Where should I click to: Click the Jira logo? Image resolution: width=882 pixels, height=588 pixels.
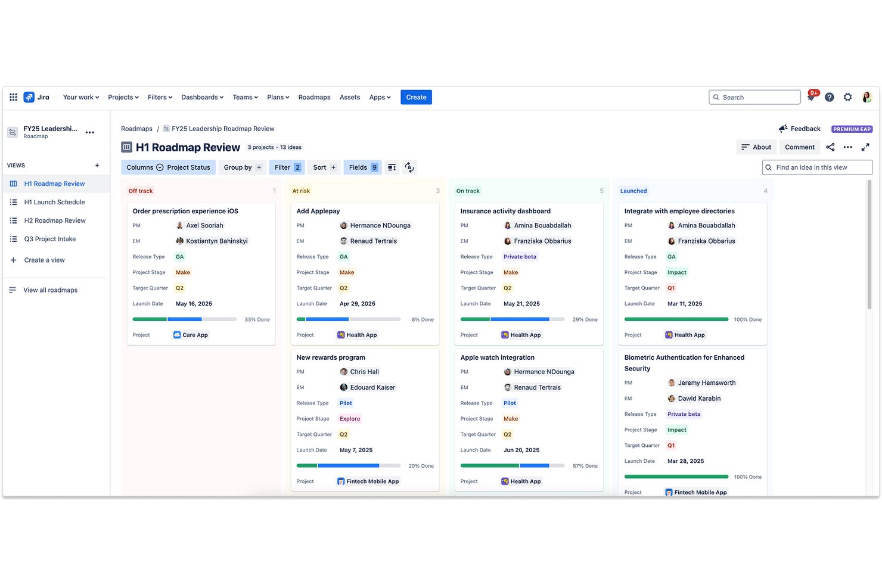[x=36, y=97]
